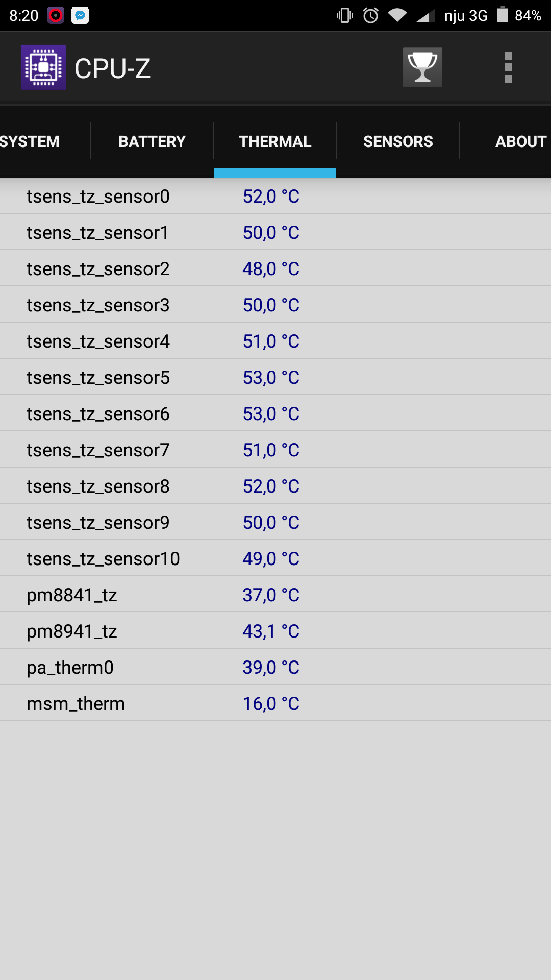
Task: Tap the tsens_tz_sensor5 temperature row
Action: (x=275, y=378)
